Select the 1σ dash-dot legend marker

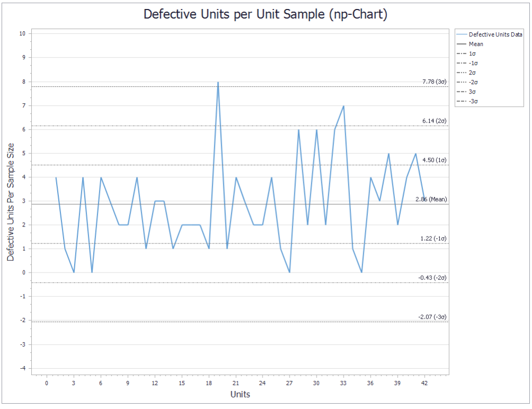[x=462, y=53]
